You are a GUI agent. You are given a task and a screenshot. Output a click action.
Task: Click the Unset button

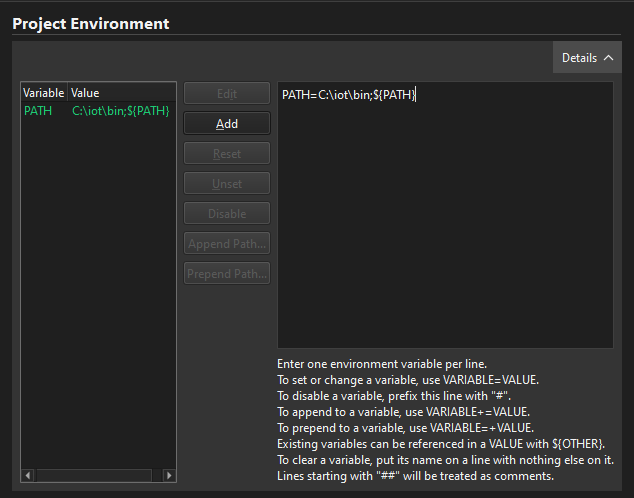coord(226,184)
